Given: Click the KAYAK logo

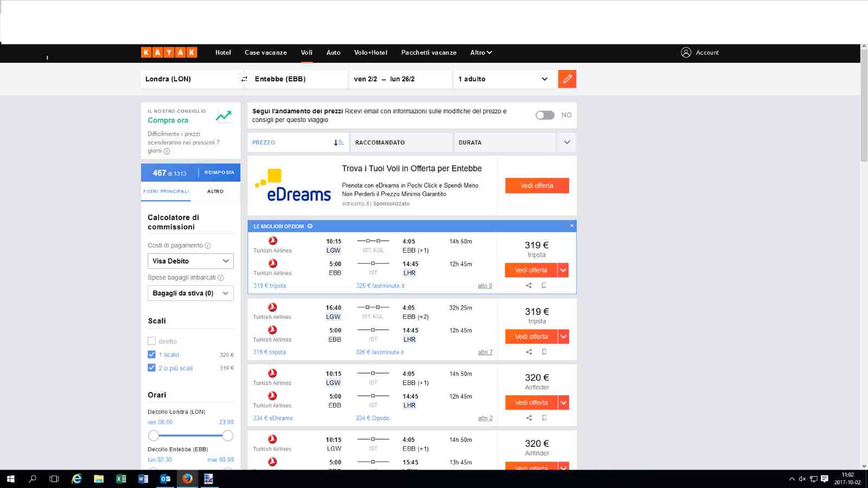Looking at the screenshot, I should click(169, 52).
